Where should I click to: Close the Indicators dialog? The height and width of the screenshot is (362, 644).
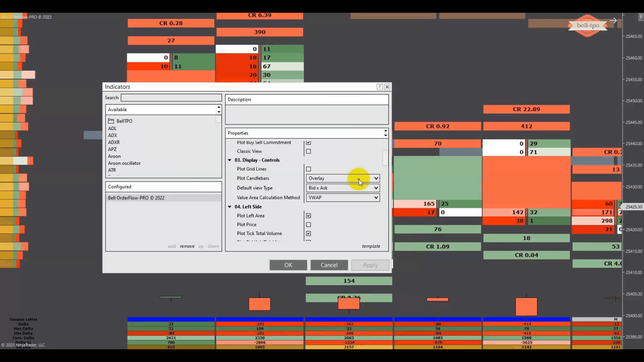(x=387, y=87)
